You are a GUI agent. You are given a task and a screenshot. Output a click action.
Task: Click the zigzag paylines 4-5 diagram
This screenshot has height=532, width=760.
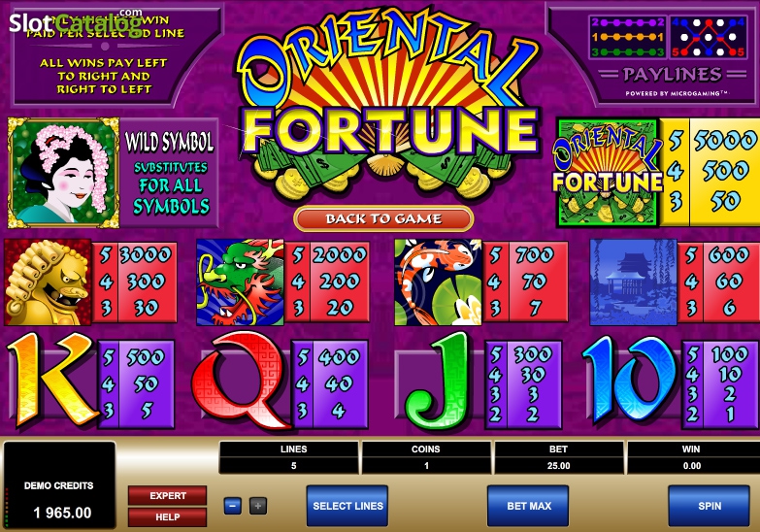click(x=709, y=37)
